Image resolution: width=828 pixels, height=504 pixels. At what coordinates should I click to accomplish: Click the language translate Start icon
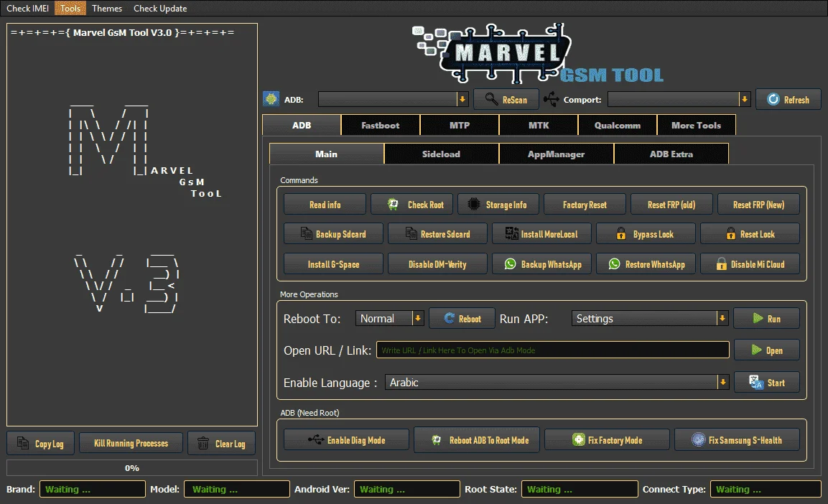coord(756,382)
